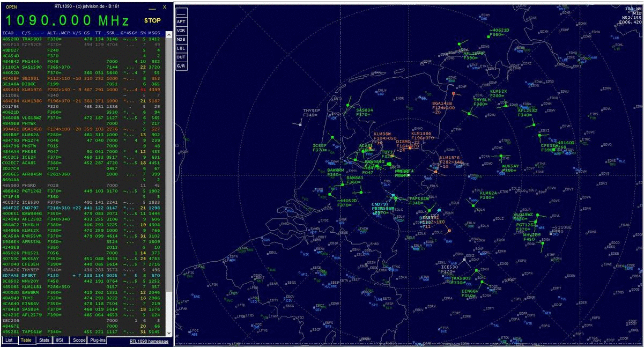644x347 pixels.
Task: Switch to the List tab
Action: click(x=9, y=341)
